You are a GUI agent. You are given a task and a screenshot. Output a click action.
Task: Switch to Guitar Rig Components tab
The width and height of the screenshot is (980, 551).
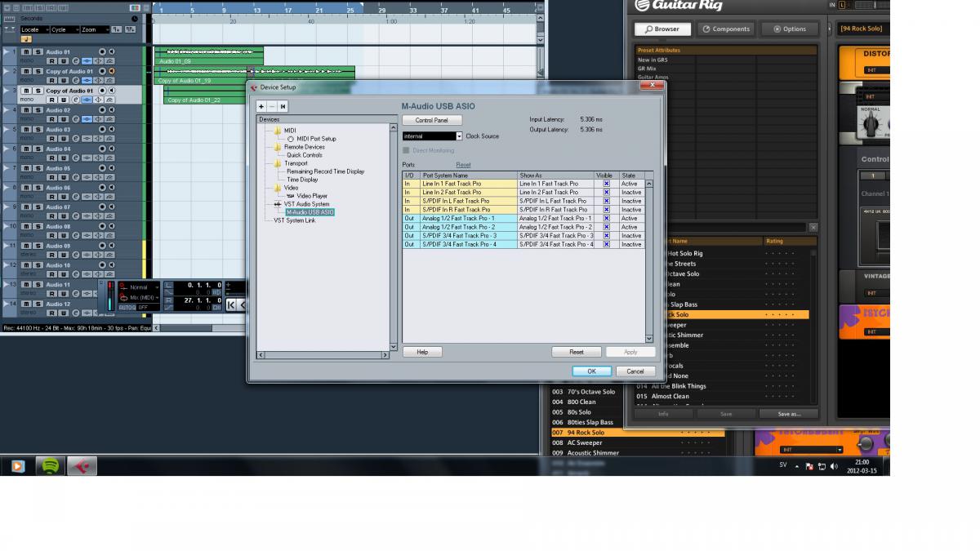point(725,29)
